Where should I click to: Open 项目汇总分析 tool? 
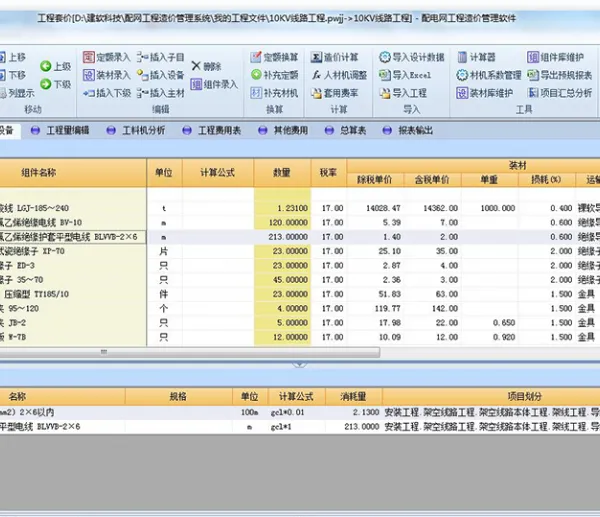559,93
